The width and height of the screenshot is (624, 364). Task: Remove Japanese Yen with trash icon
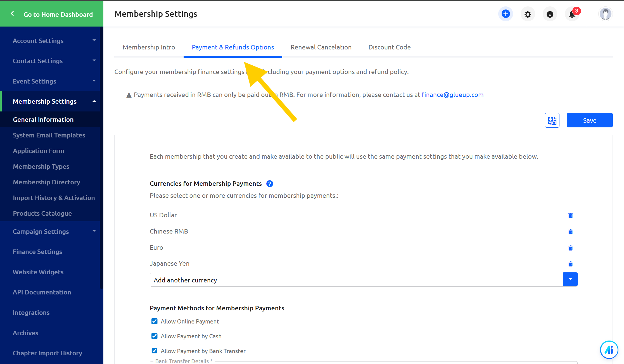click(x=570, y=264)
